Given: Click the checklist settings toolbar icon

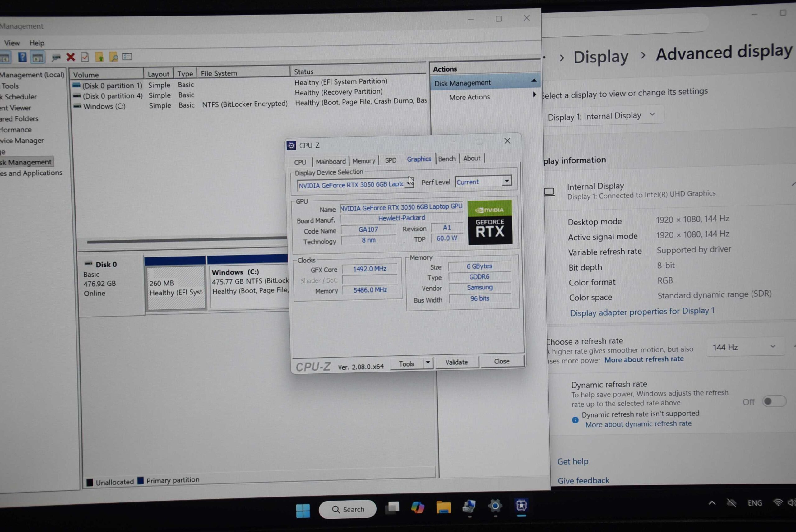Looking at the screenshot, I should [127, 57].
